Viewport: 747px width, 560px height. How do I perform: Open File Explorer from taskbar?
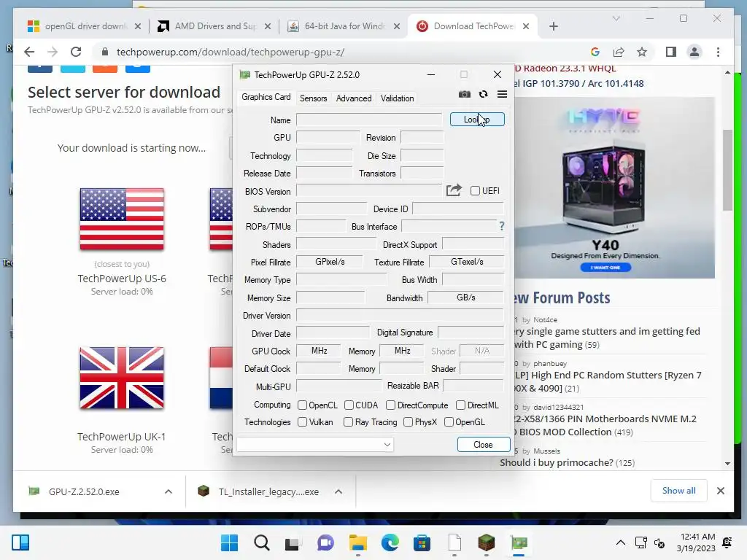tap(357, 542)
